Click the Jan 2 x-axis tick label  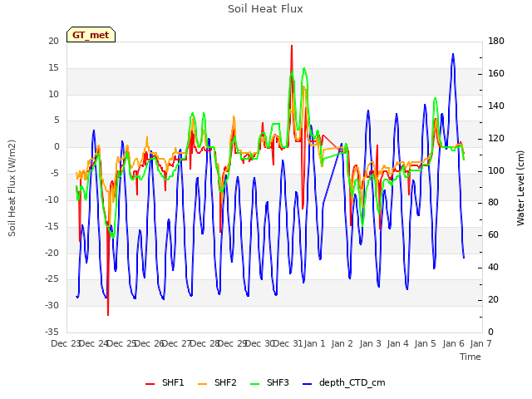(342, 343)
